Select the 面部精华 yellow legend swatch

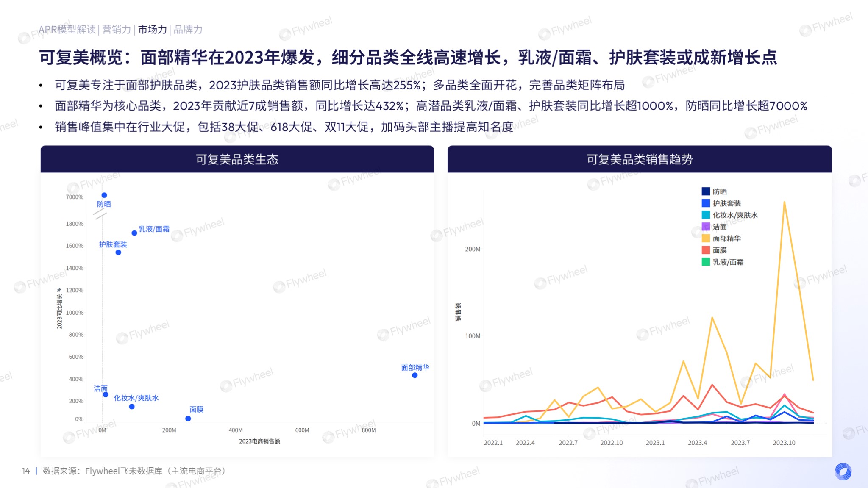[x=706, y=238]
